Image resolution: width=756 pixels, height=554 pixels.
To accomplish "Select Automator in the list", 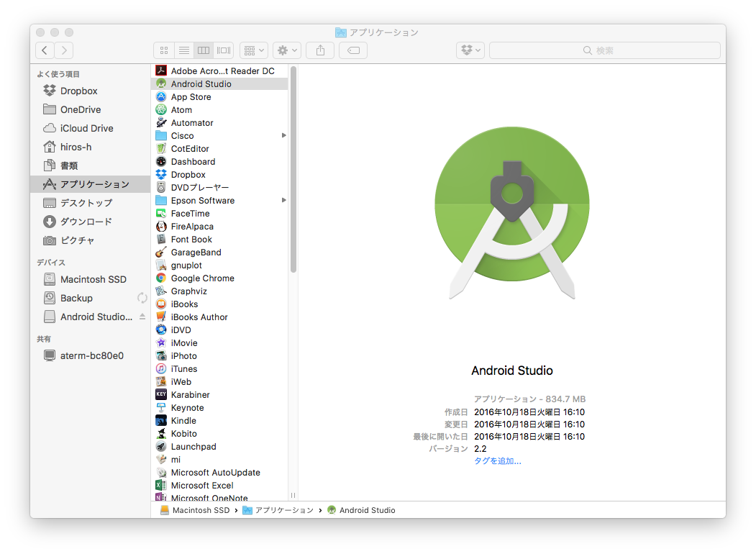I will (x=220, y=123).
